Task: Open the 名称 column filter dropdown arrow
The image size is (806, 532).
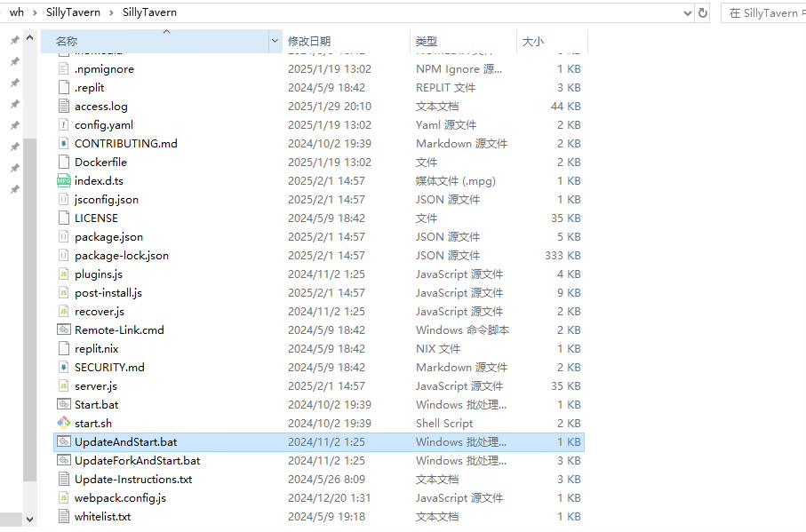Action: pyautogui.click(x=275, y=41)
